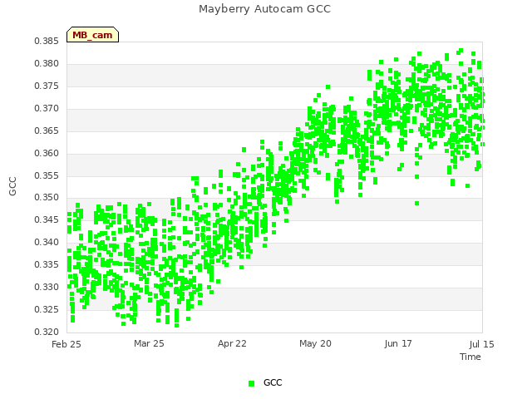Click the 0.350 y-axis value
Viewport: 532px width, 399px height.
(x=47, y=198)
